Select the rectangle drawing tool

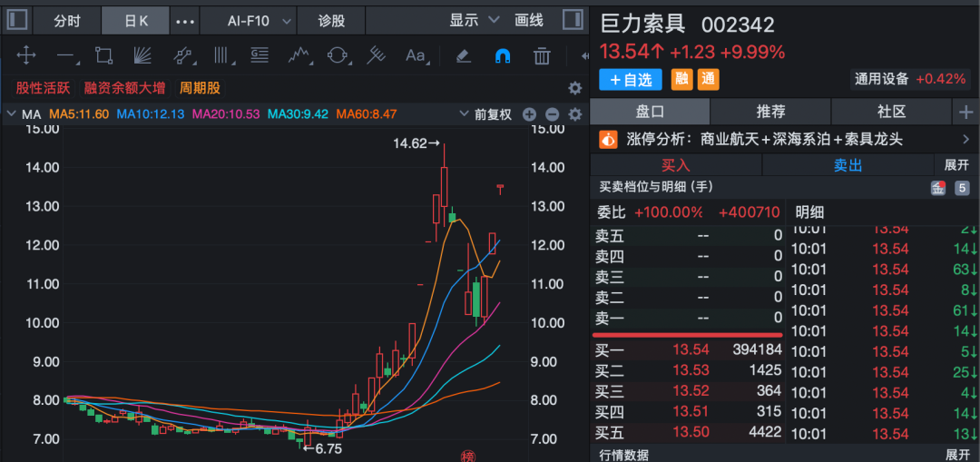(103, 56)
